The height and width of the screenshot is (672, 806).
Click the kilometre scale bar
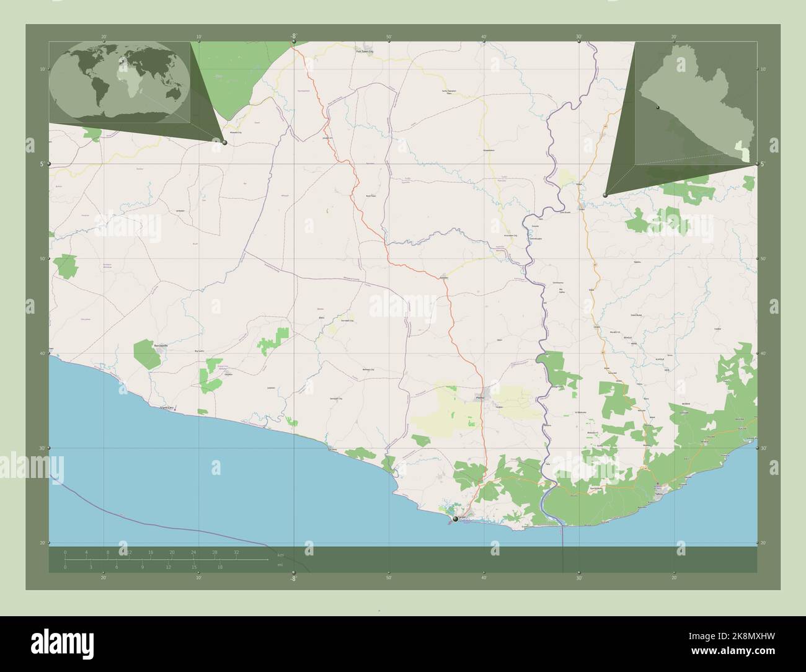click(x=166, y=556)
